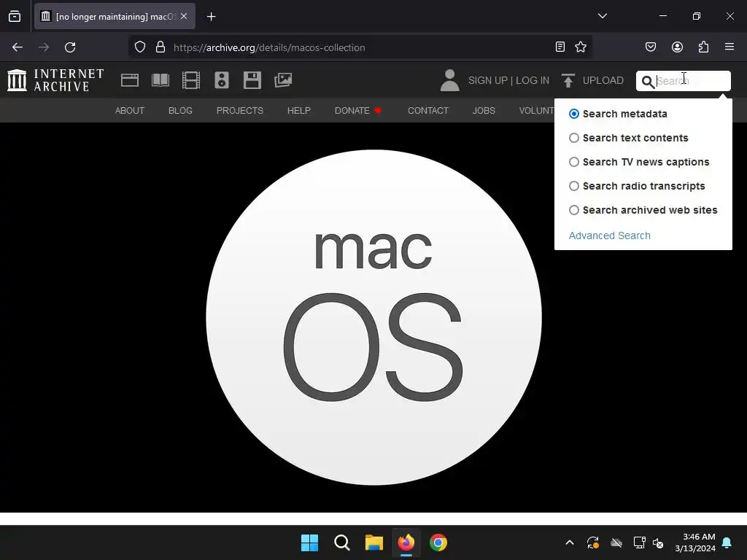The image size is (747, 560).
Task: Bookmark this page with star icon
Action: tap(580, 47)
